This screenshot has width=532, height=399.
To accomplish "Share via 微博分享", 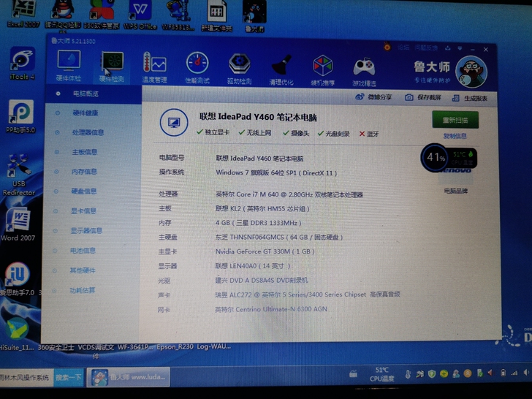I will point(373,97).
